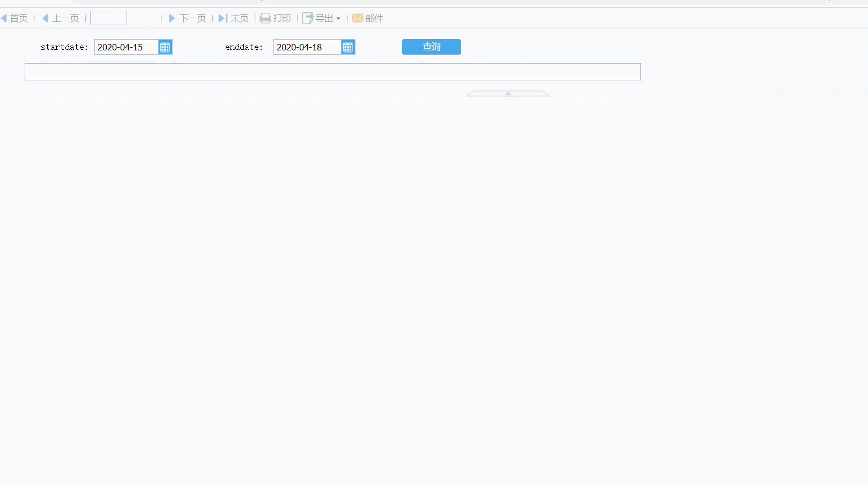Viewport: 868px width, 484px height.
Task: Print the report (打印)
Action: (276, 18)
